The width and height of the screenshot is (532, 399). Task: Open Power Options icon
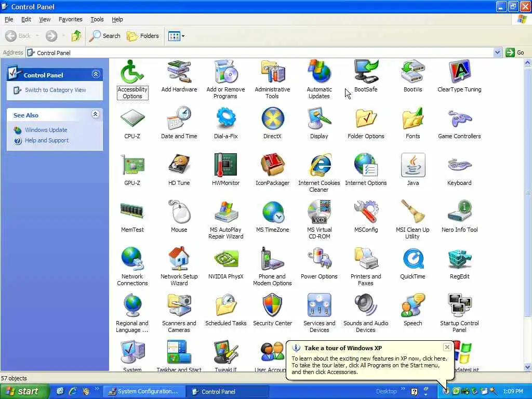[x=319, y=259]
